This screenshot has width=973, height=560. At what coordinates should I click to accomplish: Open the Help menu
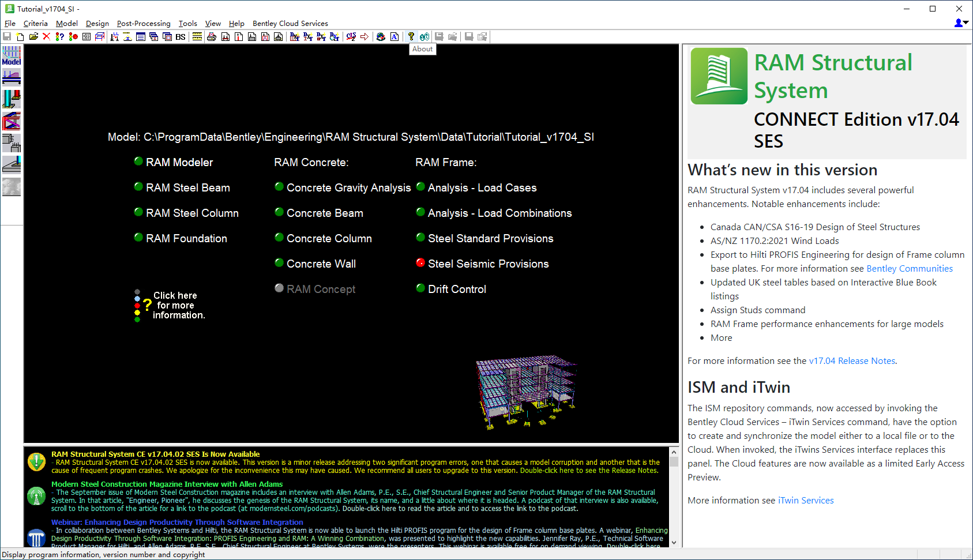point(236,24)
